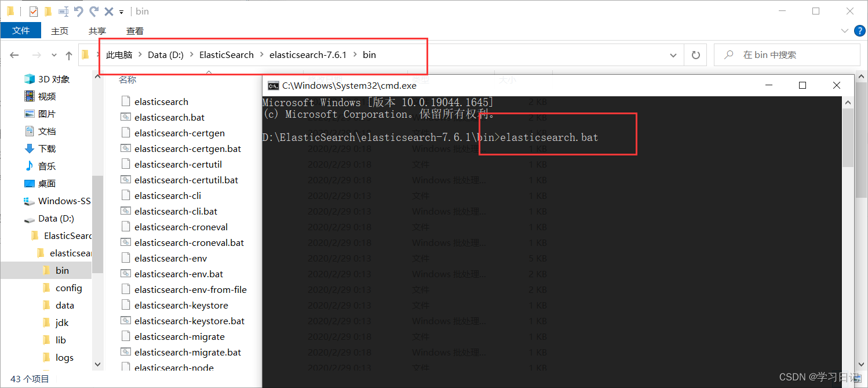
Task: Select 音乐 in navigation pane
Action: (40, 166)
